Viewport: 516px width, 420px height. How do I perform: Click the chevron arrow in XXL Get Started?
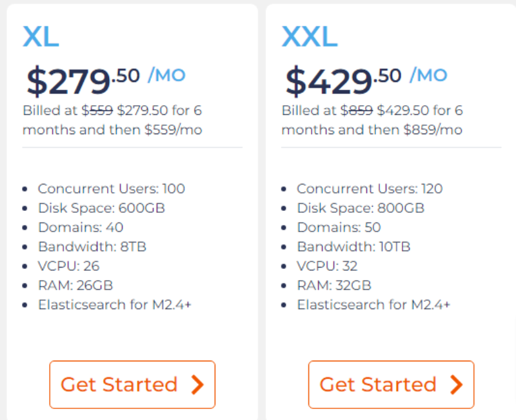tap(457, 385)
